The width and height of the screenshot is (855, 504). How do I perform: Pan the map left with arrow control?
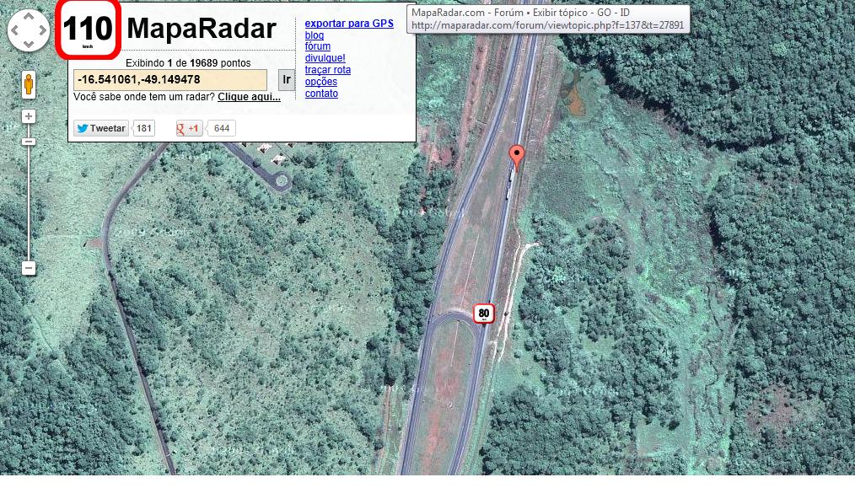[16, 31]
